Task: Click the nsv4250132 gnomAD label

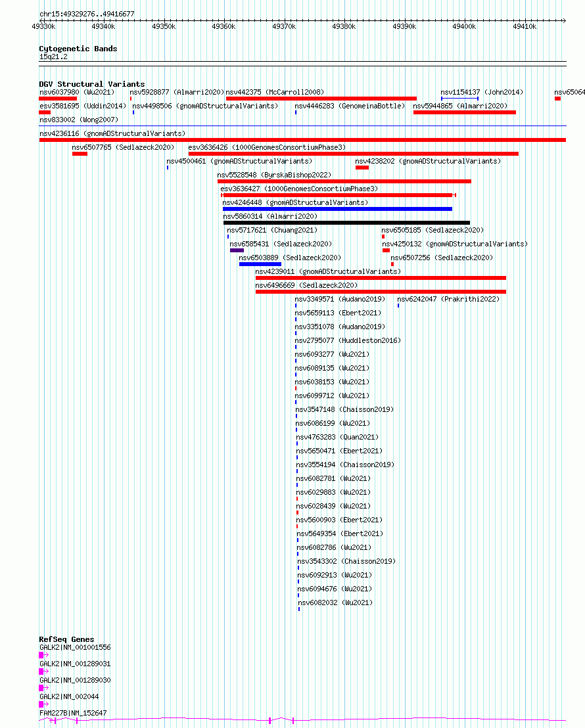Action: tap(455, 244)
